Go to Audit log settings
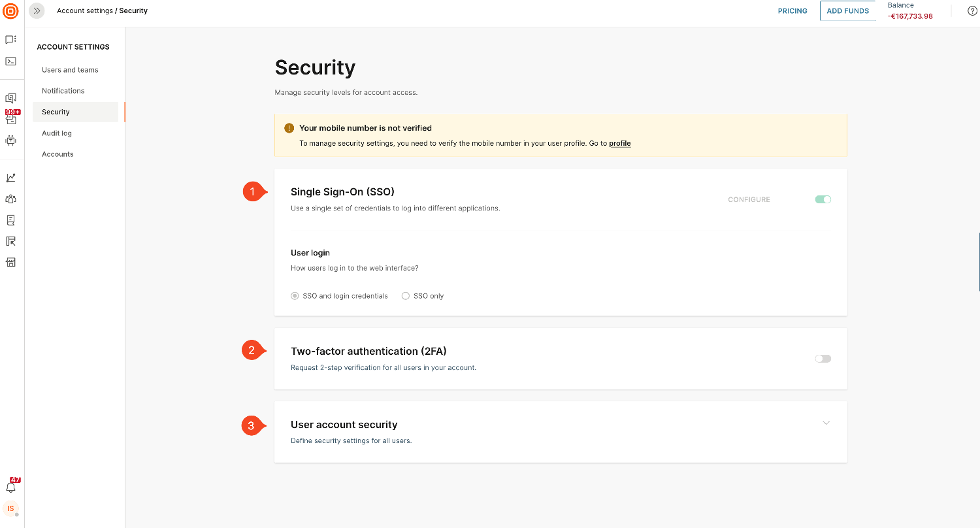This screenshot has height=528, width=980. (x=57, y=133)
